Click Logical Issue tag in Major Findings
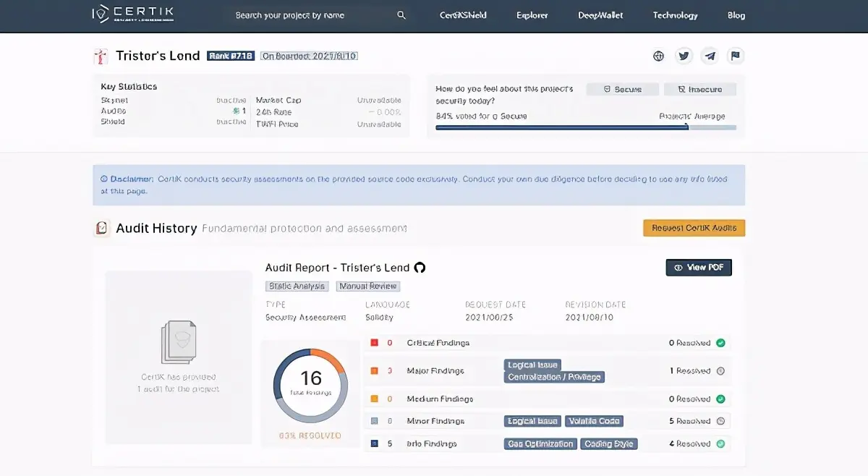Viewport: 868px width, 476px height. (x=533, y=365)
